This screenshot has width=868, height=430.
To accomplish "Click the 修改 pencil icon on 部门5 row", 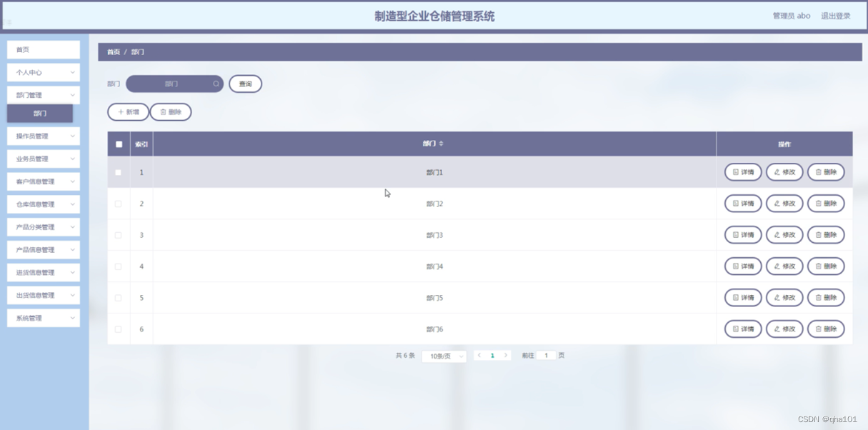I will (778, 297).
